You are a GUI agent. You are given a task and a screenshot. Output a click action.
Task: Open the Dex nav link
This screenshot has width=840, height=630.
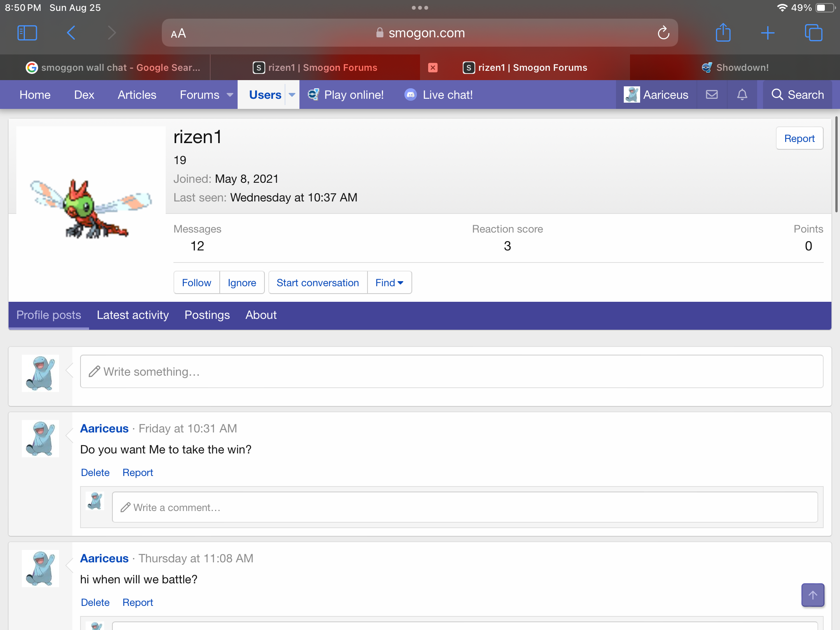coord(84,95)
